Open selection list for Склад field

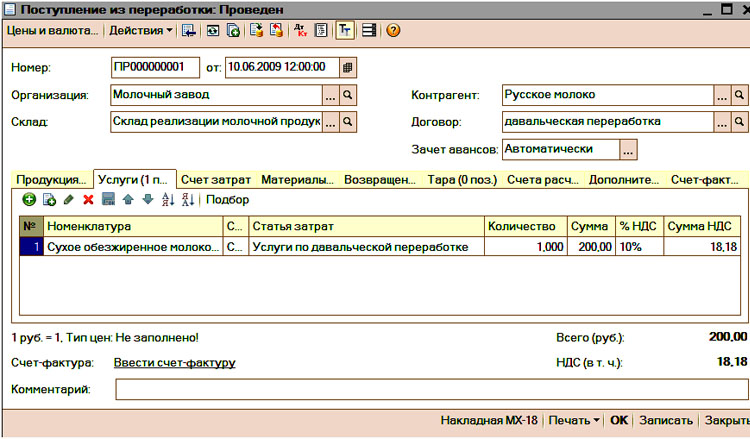[331, 122]
